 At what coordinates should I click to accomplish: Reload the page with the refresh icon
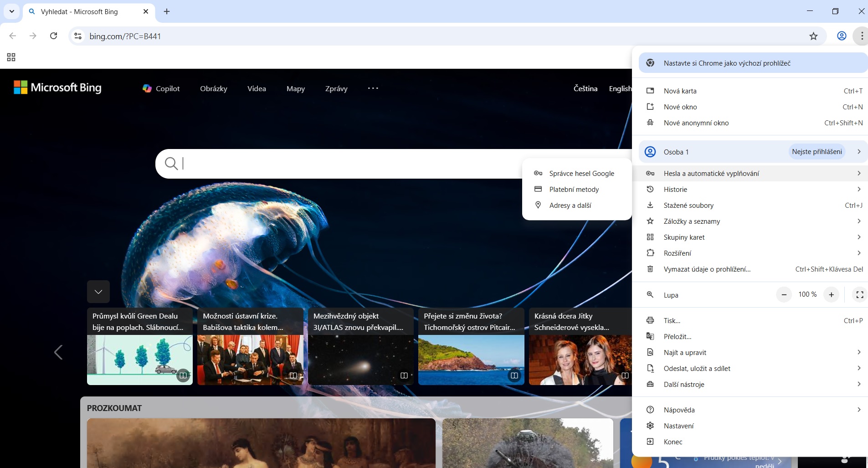coord(54,36)
